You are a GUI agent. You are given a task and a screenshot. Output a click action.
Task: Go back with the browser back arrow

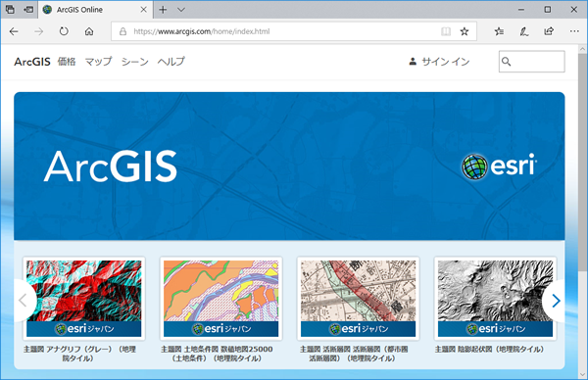[x=14, y=31]
